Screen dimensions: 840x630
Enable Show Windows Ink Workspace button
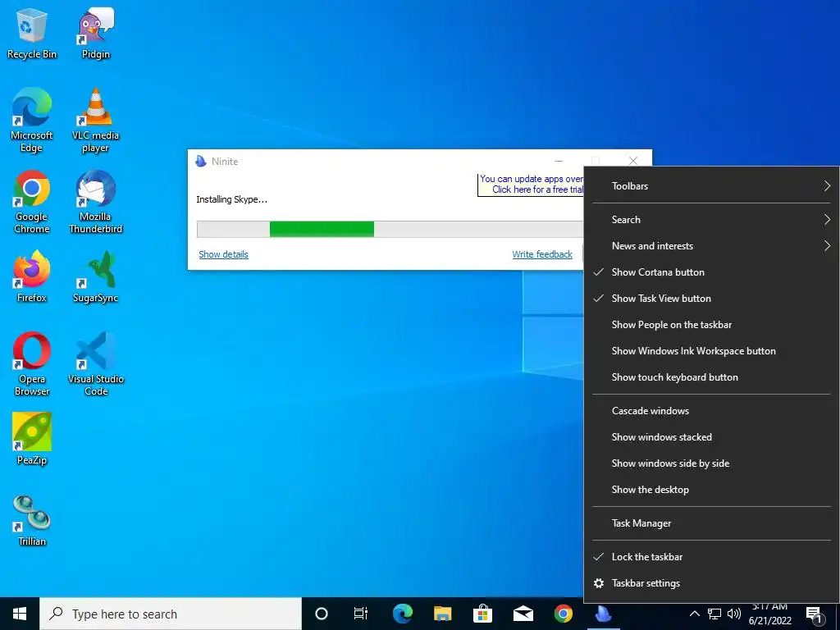tap(711, 351)
